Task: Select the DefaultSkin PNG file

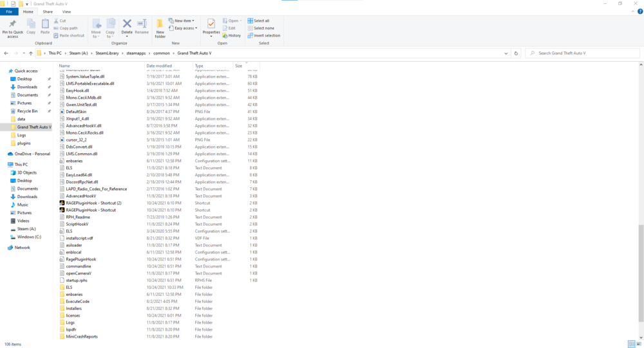Action: click(x=76, y=111)
